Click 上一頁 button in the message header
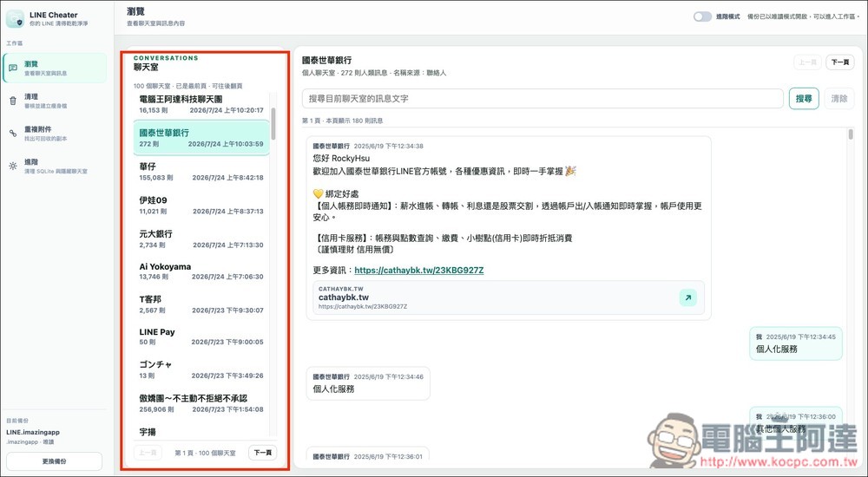The width and height of the screenshot is (868, 477). [807, 62]
